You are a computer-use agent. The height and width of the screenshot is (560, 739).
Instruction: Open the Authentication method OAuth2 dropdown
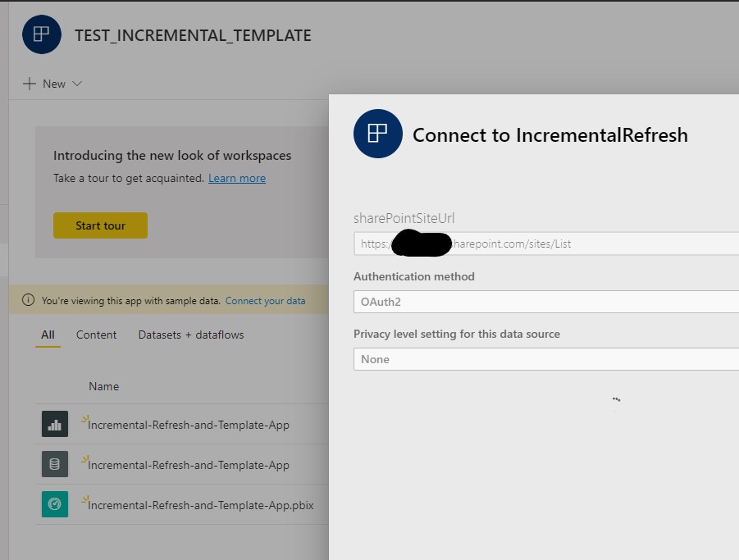(546, 302)
